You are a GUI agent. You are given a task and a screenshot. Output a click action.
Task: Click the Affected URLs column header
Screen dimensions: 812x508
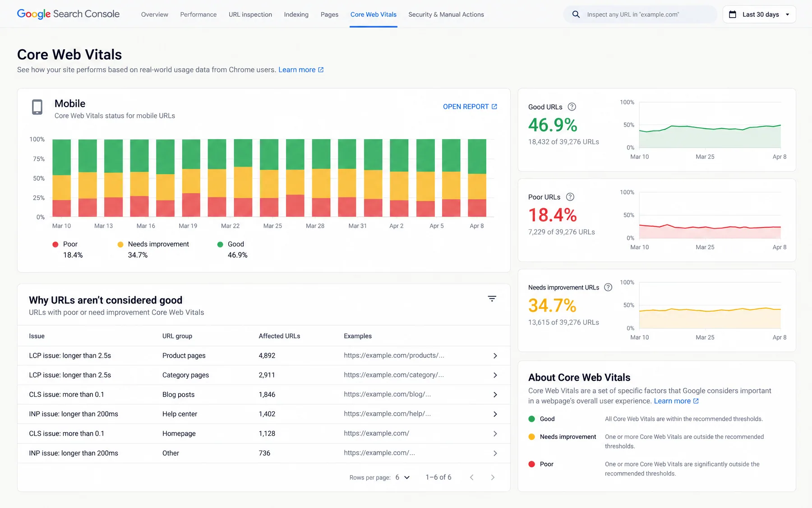point(279,336)
